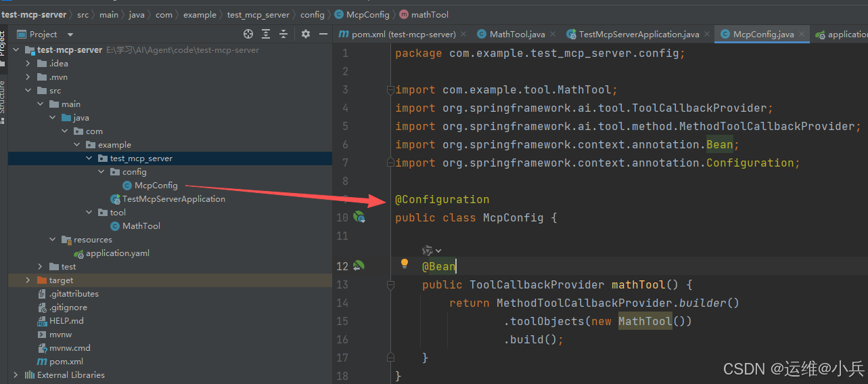Click ToolCallbackProvider return type on line 13
The width and height of the screenshot is (868, 384).
537,284
